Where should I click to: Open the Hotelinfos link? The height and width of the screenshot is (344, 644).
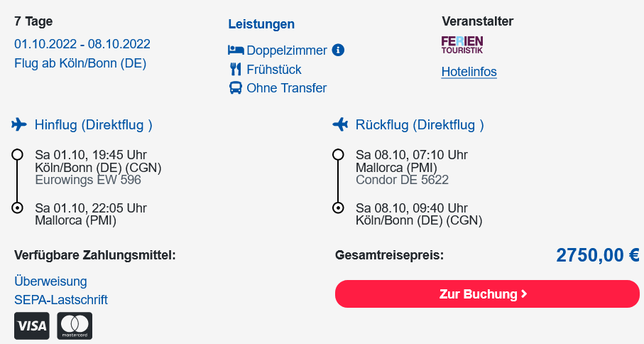(469, 72)
